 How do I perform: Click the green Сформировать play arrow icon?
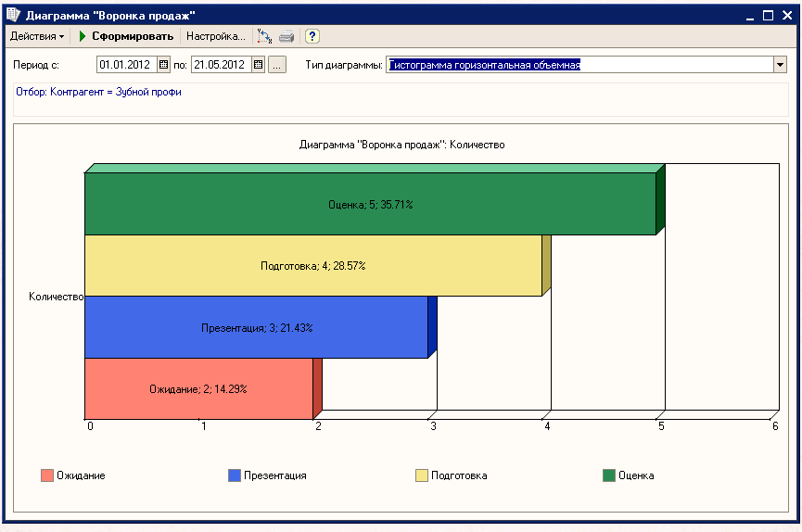(x=82, y=37)
